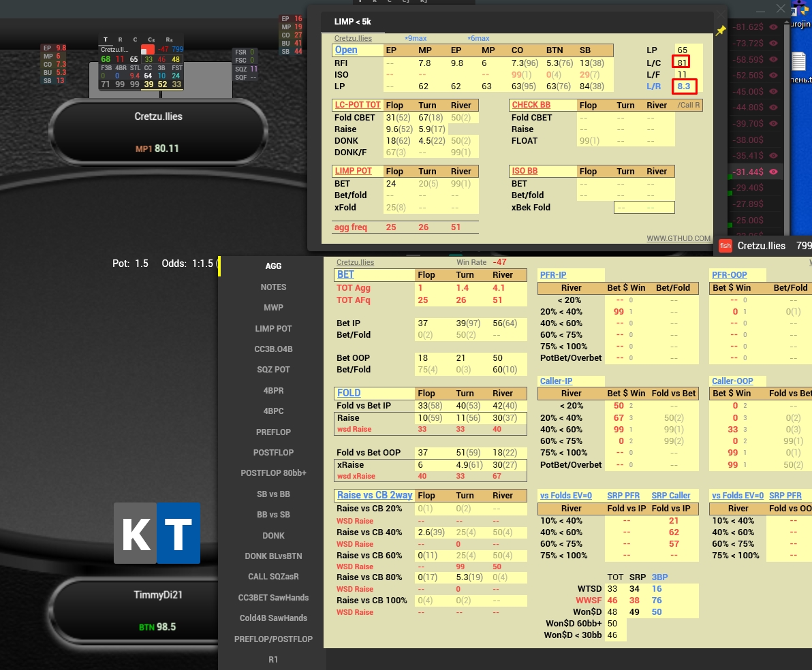Toggle eye icon on the -58.59$ row
812x670 pixels.
[773, 59]
